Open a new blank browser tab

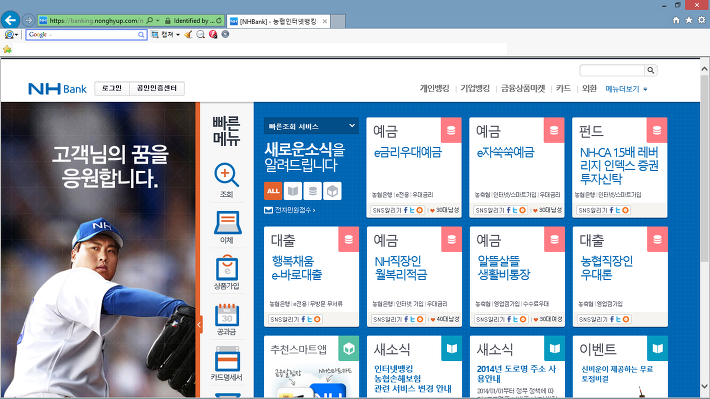[x=338, y=21]
